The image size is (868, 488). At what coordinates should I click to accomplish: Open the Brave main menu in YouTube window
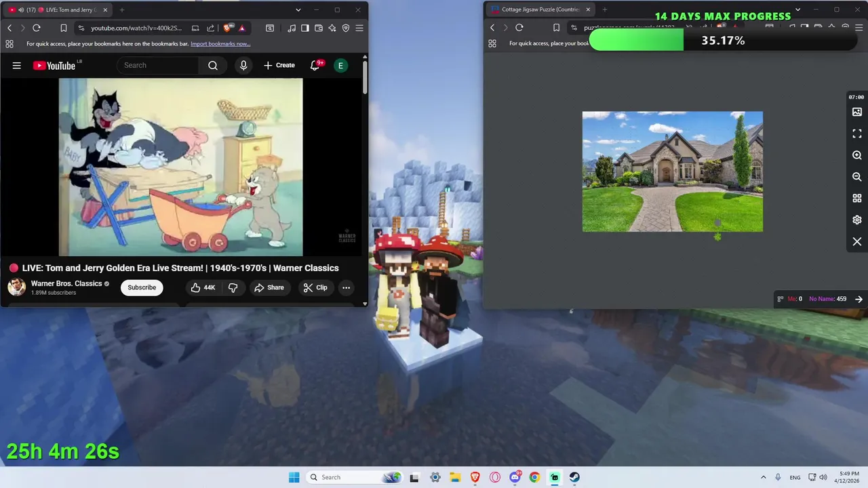click(x=359, y=28)
